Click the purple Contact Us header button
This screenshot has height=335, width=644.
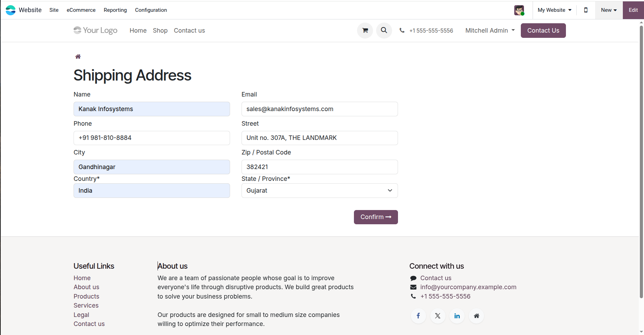click(x=543, y=31)
